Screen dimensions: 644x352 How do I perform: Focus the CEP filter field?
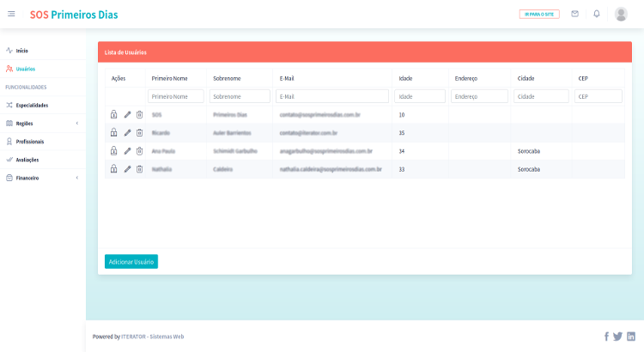tap(598, 96)
